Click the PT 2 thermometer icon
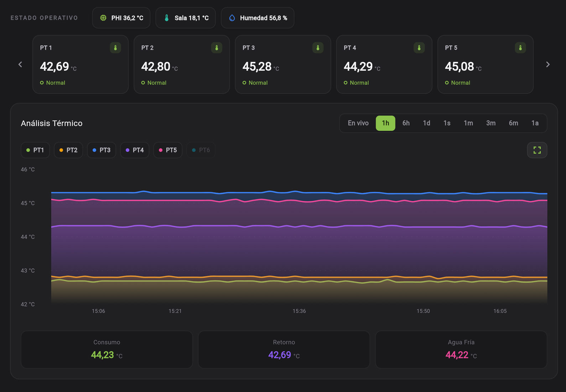This screenshot has width=566, height=392. (217, 48)
